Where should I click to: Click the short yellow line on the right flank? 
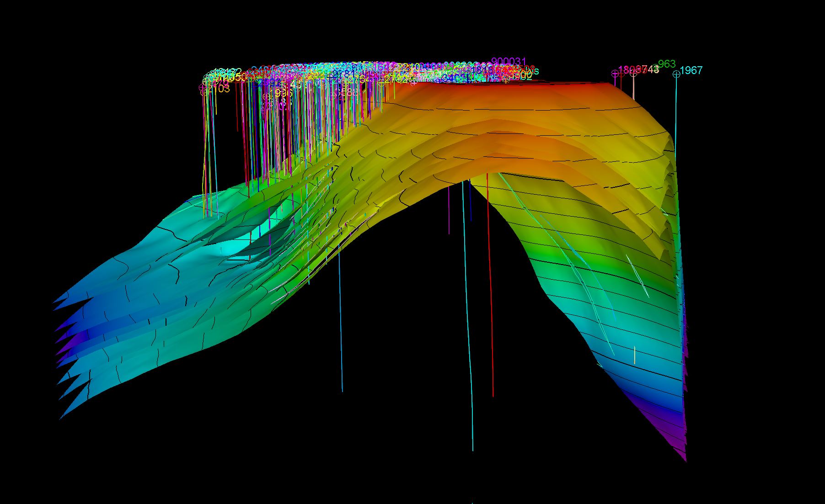tap(634, 355)
